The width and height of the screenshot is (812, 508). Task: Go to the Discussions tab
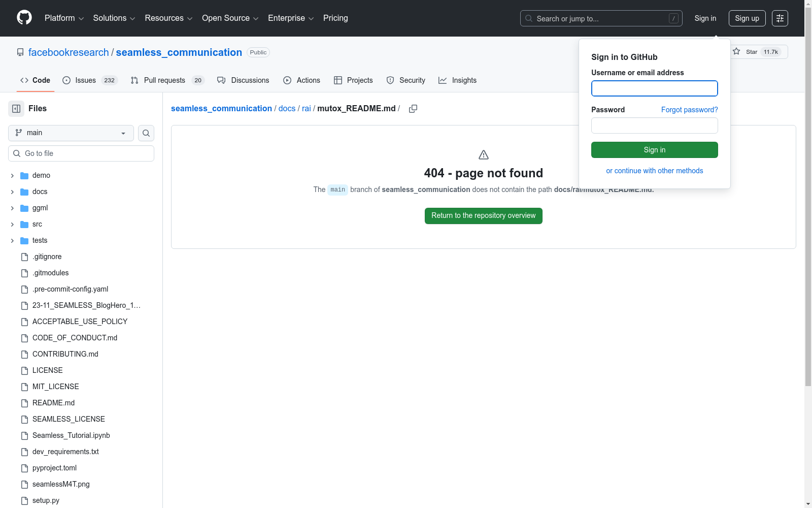(243, 80)
